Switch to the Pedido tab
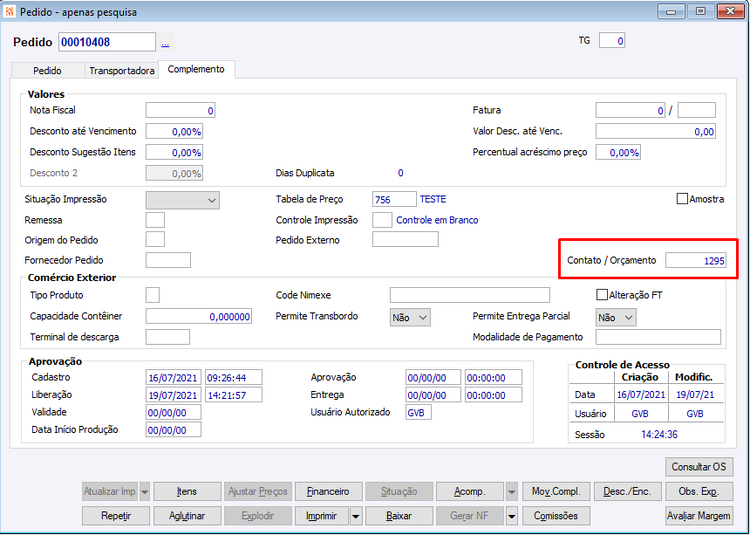Viewport: 750px width, 535px height. pyautogui.click(x=47, y=71)
